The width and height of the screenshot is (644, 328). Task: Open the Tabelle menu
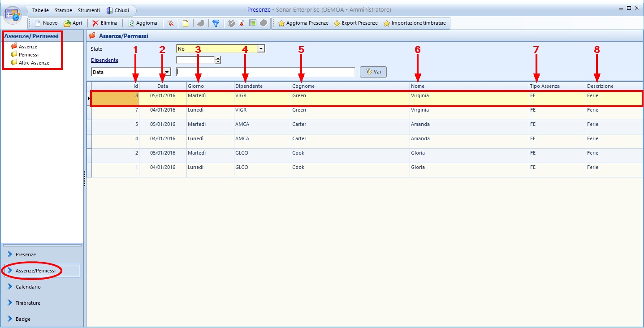point(40,10)
